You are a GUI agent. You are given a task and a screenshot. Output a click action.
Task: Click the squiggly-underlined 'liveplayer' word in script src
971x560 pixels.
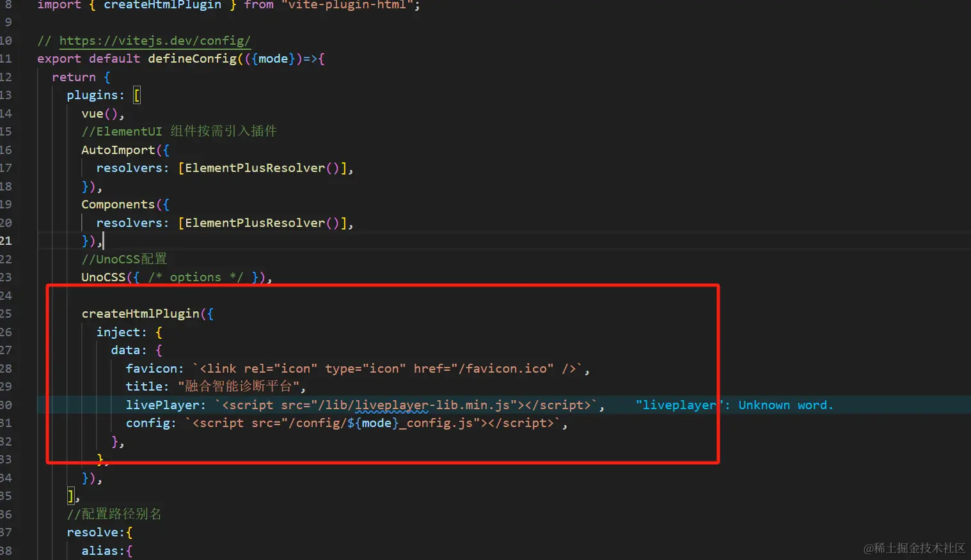pos(391,405)
